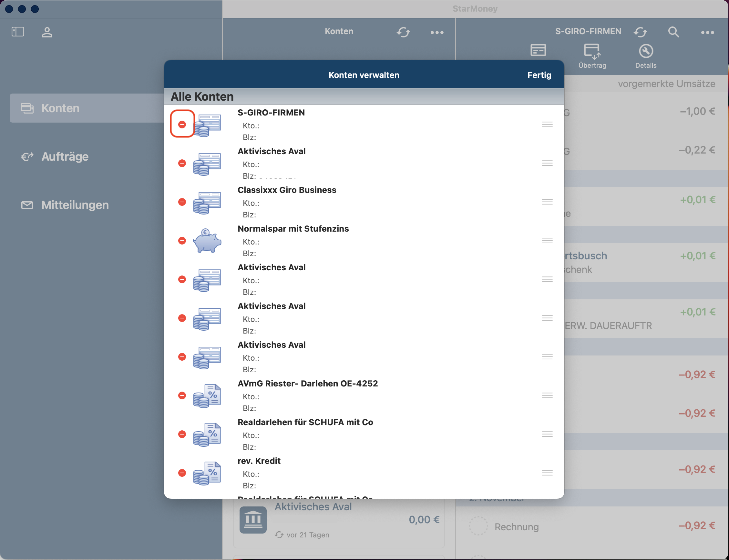Remove the Classixxx Giro Business account
This screenshot has height=560, width=729.
(x=182, y=202)
